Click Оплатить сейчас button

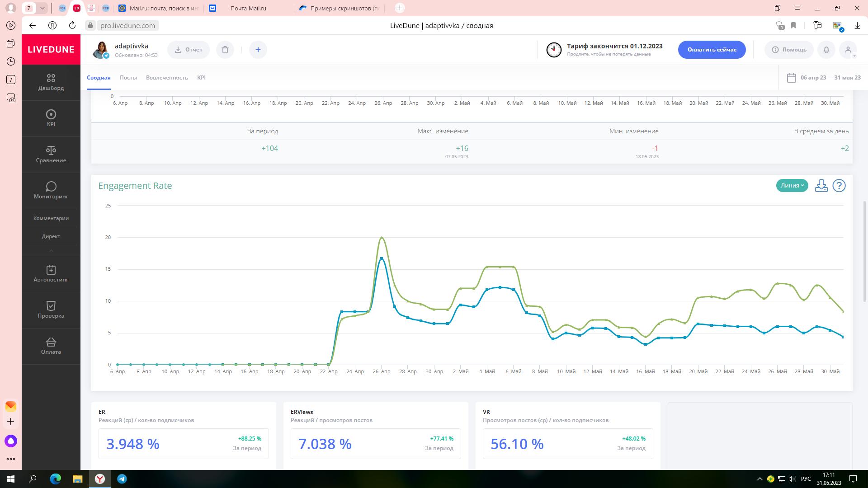tap(712, 50)
